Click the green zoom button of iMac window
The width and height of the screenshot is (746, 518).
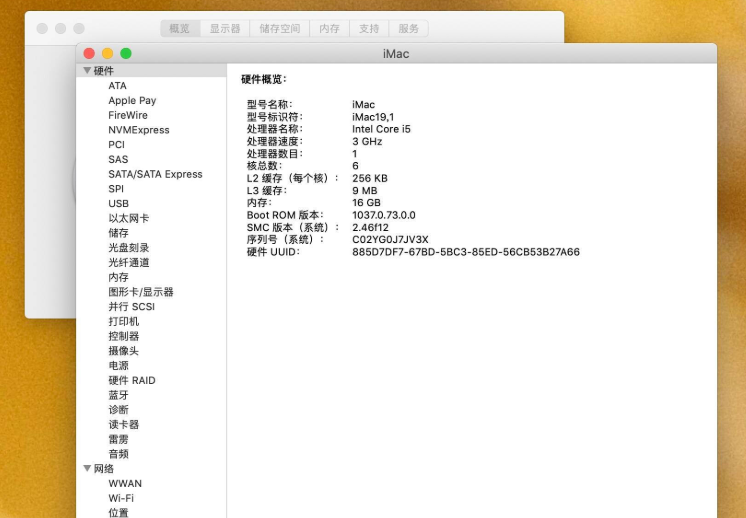[x=126, y=53]
